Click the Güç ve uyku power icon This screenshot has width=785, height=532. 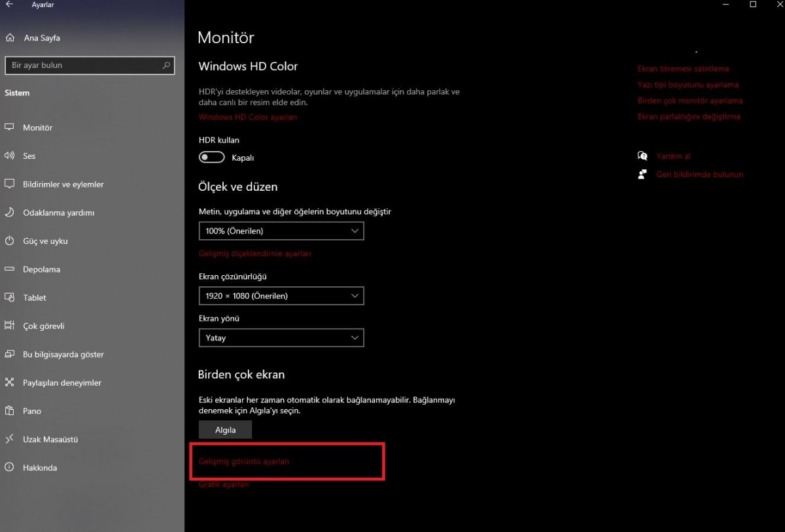(10, 241)
